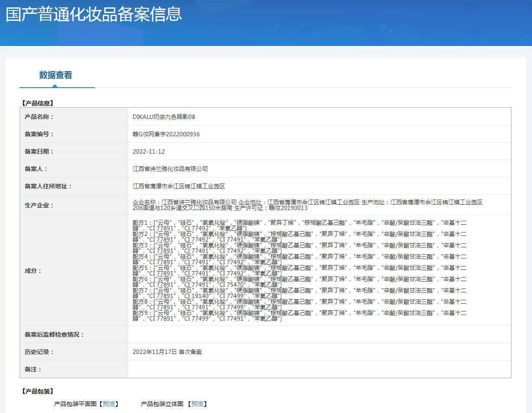This screenshot has width=532, height=413.
Task: Click the 国产普通化妆品备案信息 page title
Action: click(x=94, y=14)
